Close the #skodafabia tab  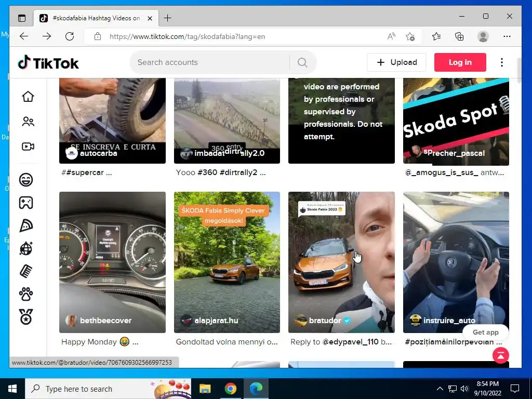click(150, 18)
